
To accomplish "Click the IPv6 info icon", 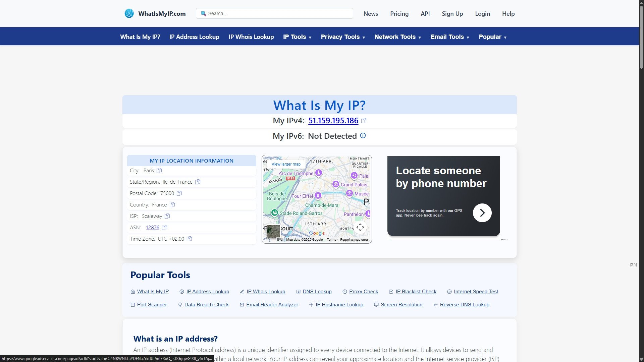I will click(x=363, y=136).
